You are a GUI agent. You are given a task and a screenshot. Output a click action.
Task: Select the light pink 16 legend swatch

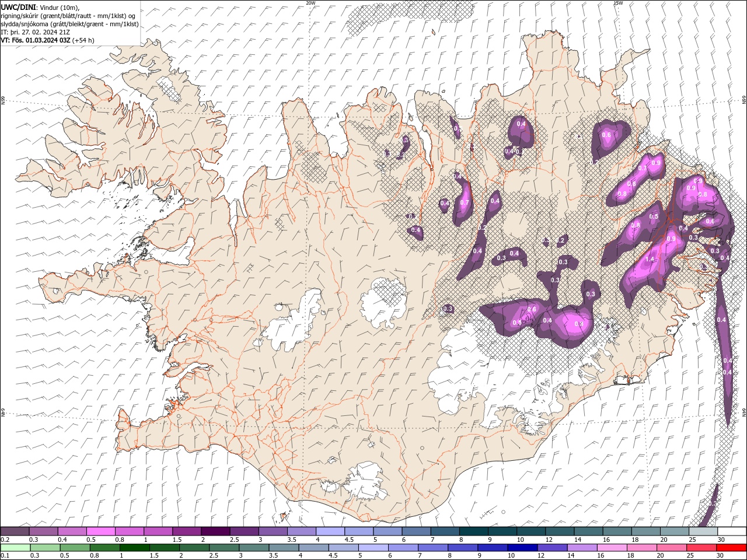[612, 548]
